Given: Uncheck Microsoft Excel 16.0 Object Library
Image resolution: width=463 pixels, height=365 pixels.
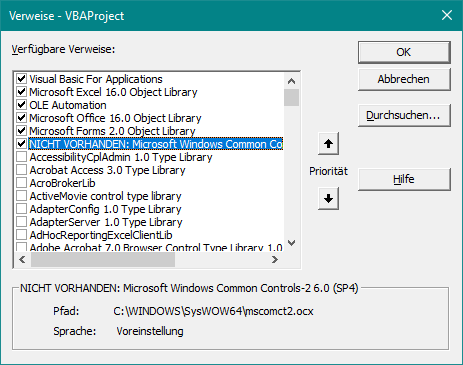Looking at the screenshot, I should point(22,92).
